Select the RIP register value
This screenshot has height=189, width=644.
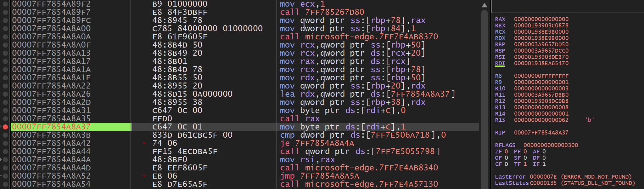541,133
